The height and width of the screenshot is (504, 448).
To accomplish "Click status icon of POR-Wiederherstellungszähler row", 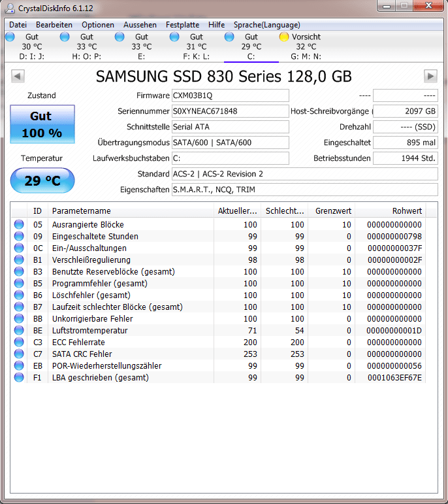I will click(x=19, y=366).
